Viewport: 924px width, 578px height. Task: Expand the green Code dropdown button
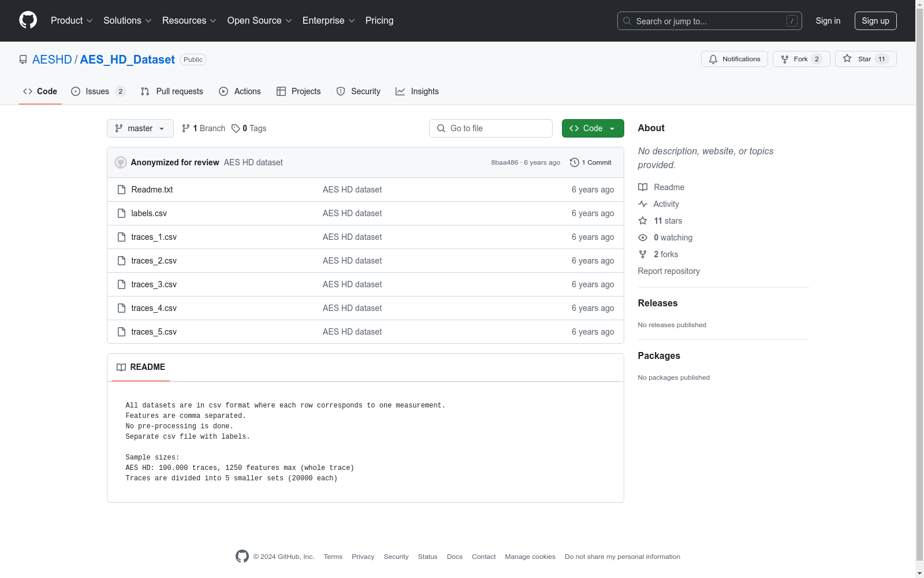(593, 128)
